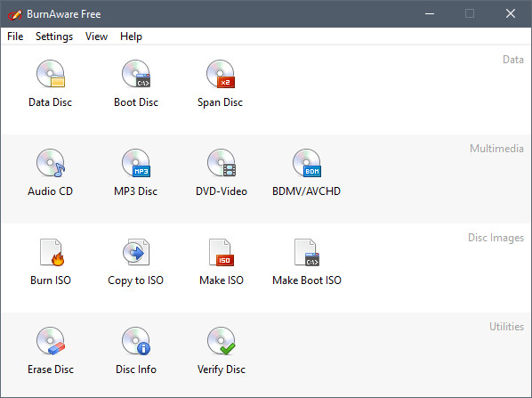
Task: Open the Settings menu
Action: point(54,37)
